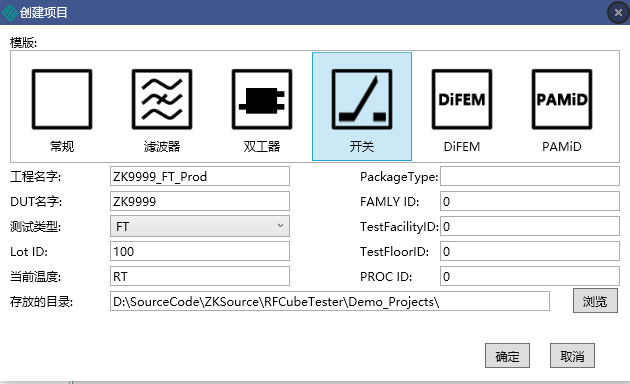Focus the 工程名字 input field
Screen dimensions: 630x384
pyautogui.click(x=200, y=176)
